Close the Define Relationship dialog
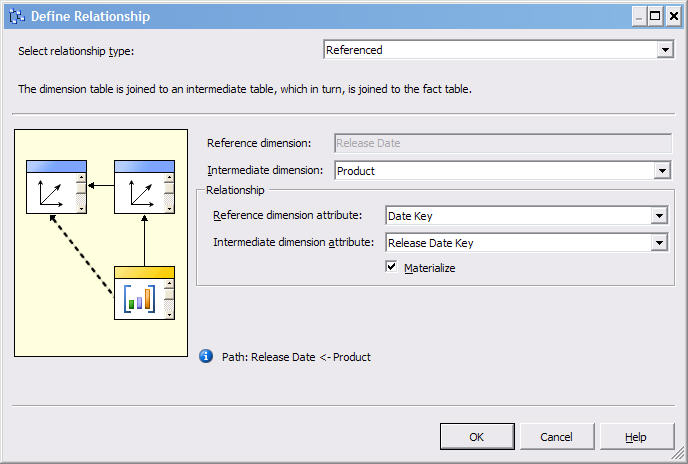Screen dimensions: 688x464 tap(673, 16)
